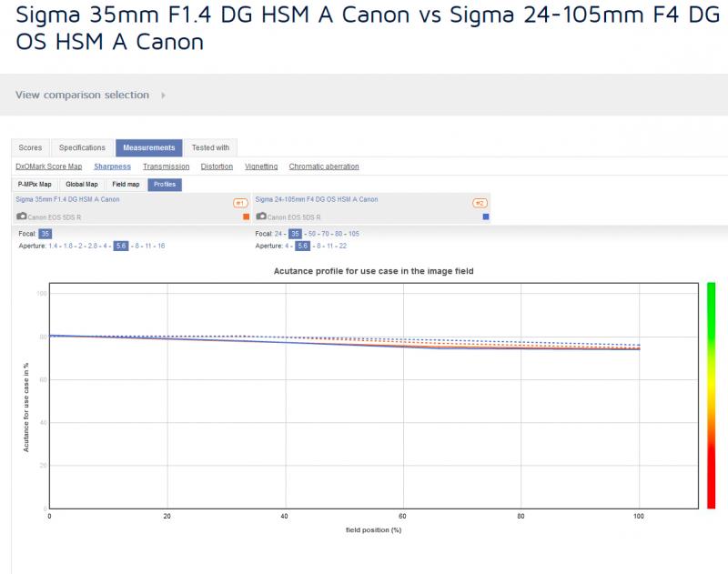Select the Profiles view
Viewport: 728px width, 574px height.
[165, 185]
